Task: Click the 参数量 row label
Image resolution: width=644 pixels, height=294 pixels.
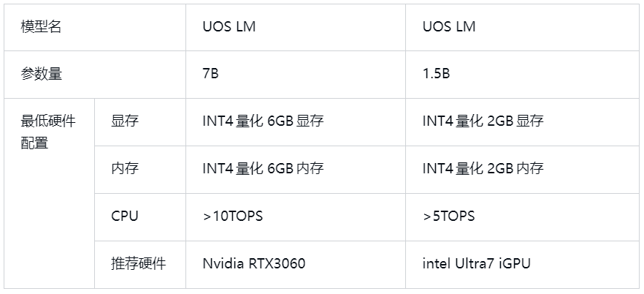Action: 42,74
